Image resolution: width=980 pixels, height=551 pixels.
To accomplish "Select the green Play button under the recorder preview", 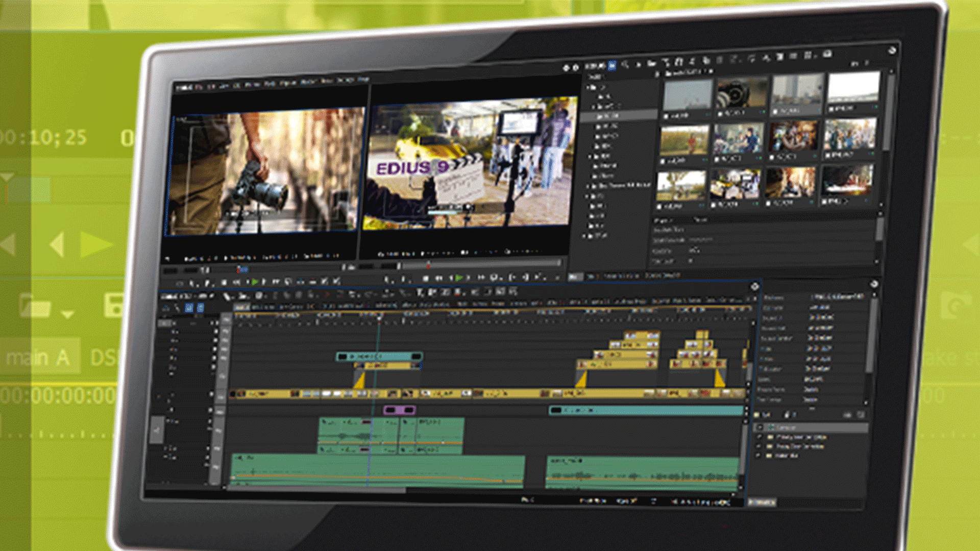I will point(459,278).
